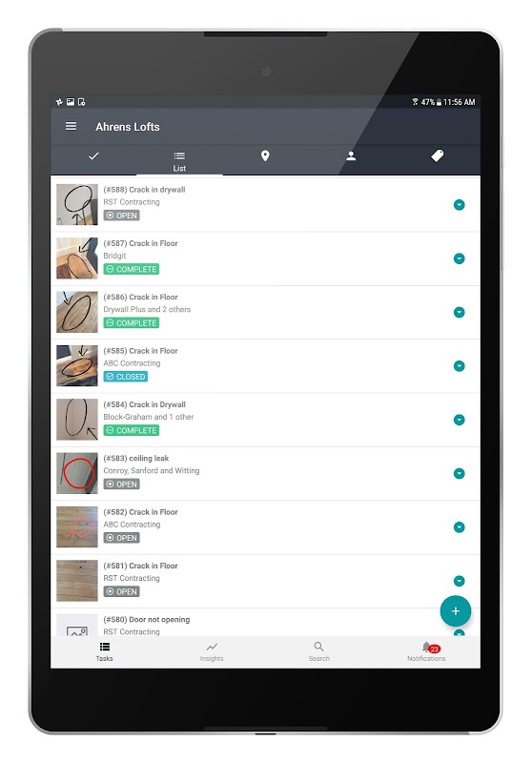Screen dimensions: 532x763
Task: Open Notifications with 23 badge
Action: [x=426, y=651]
